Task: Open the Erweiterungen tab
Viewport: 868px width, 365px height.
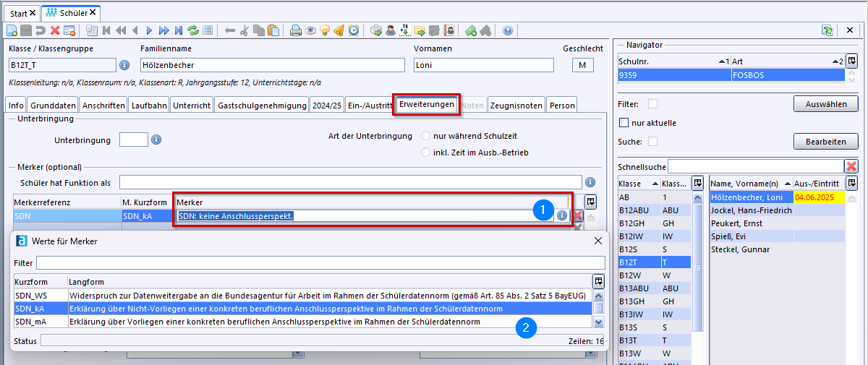Action: click(x=427, y=105)
